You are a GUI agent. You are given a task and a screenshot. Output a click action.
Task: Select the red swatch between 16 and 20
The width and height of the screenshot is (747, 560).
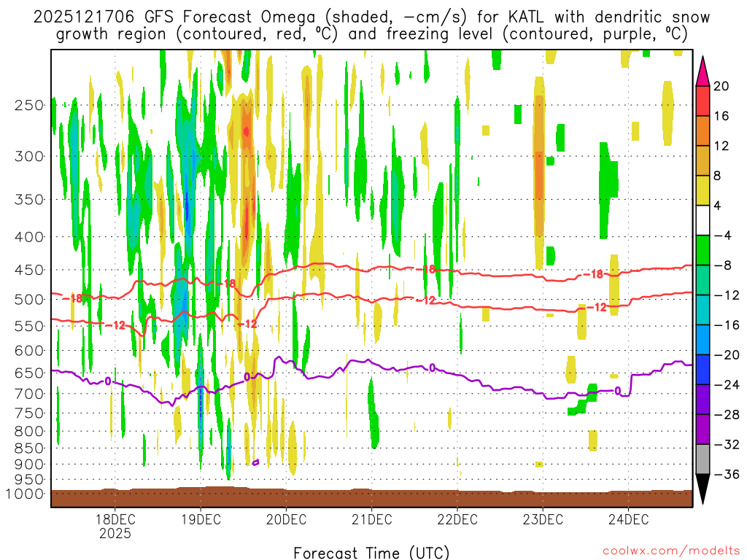703,101
